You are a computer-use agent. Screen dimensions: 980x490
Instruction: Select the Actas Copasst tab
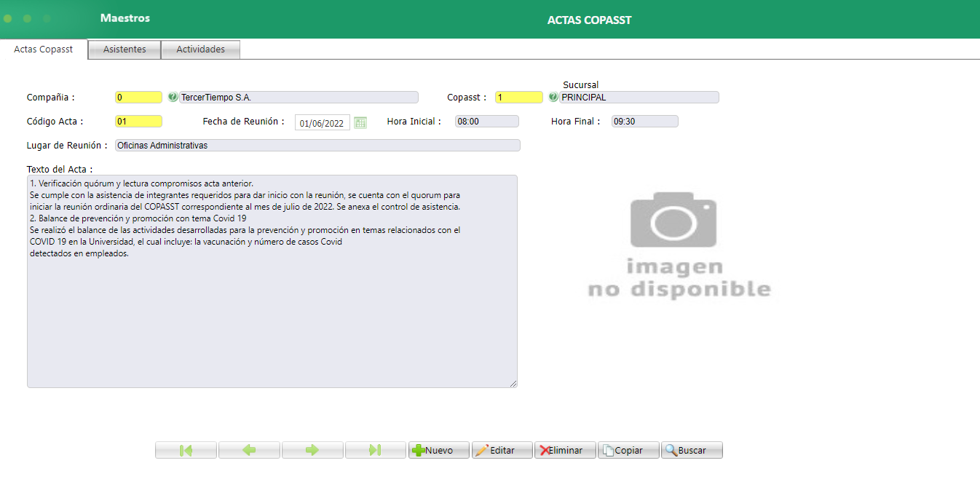tap(43, 49)
